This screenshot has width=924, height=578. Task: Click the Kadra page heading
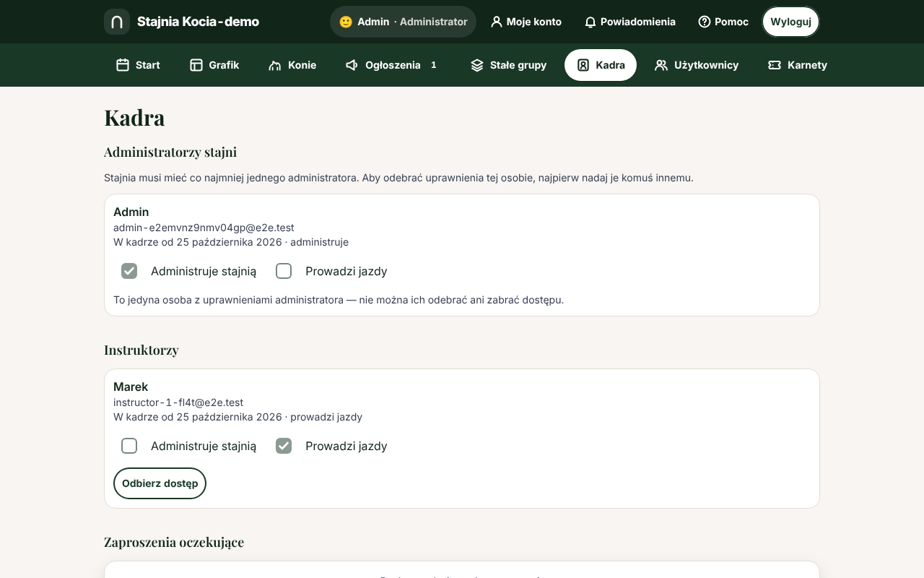pyautogui.click(x=135, y=118)
